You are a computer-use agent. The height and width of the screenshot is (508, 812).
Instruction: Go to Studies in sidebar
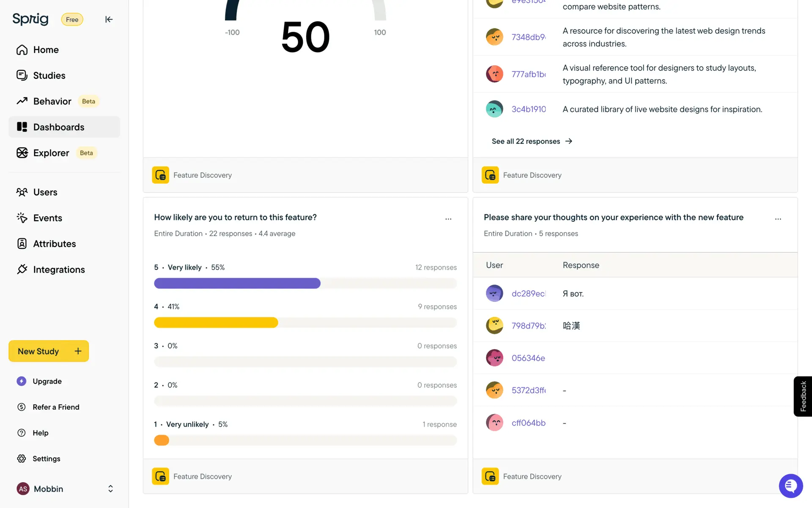click(49, 75)
